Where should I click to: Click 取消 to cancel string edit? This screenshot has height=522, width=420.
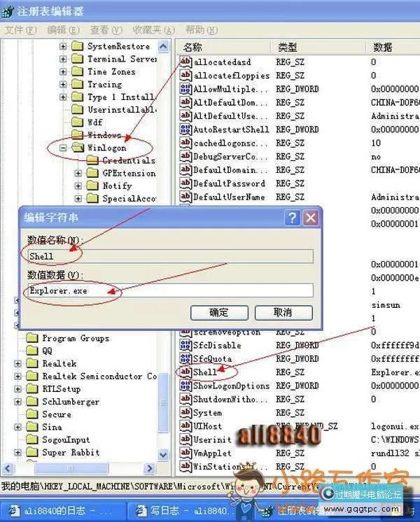[x=283, y=313]
